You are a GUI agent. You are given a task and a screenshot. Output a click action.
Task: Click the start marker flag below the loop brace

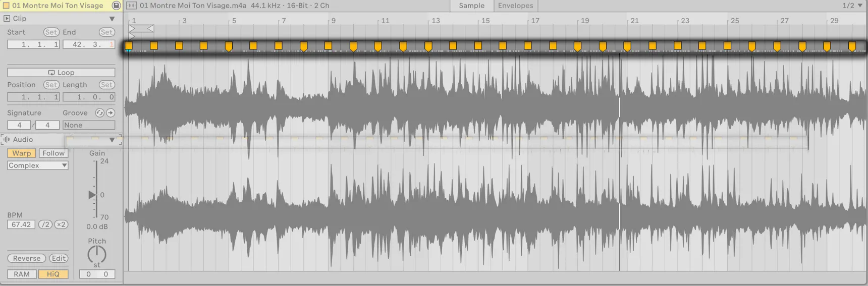[132, 36]
